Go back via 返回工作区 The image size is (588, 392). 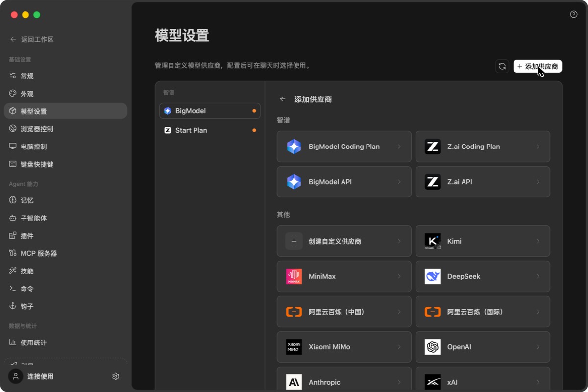click(32, 39)
